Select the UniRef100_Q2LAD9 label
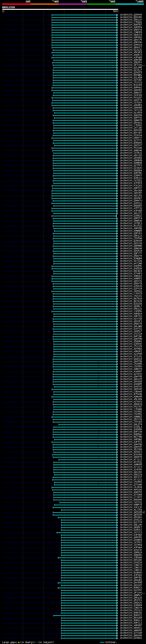 pos(131,77)
